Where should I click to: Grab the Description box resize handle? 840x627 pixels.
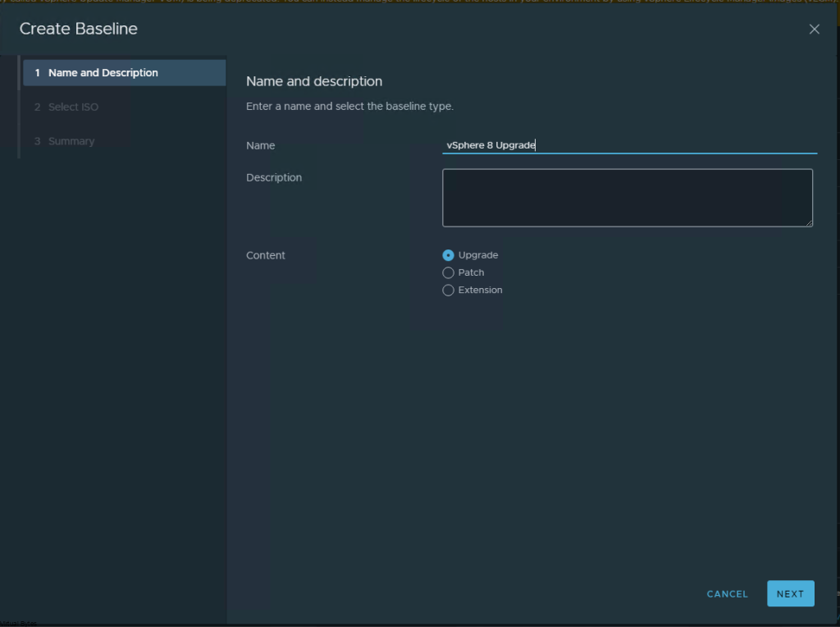(x=809, y=223)
